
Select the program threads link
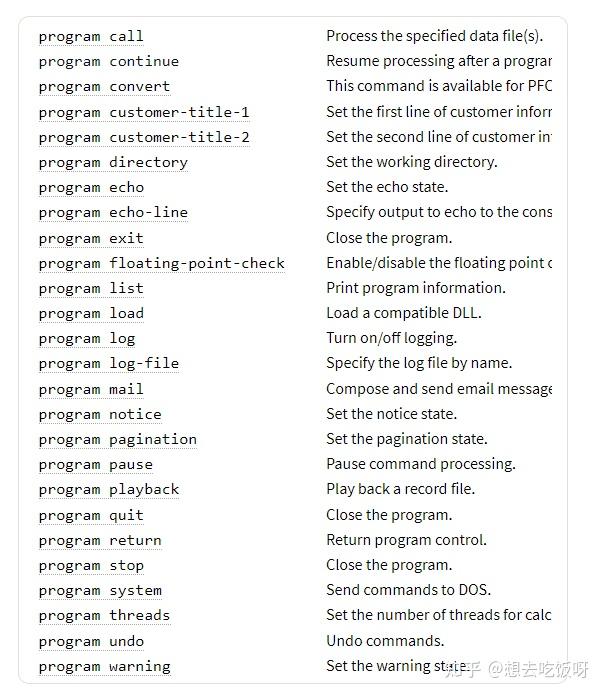click(x=104, y=615)
